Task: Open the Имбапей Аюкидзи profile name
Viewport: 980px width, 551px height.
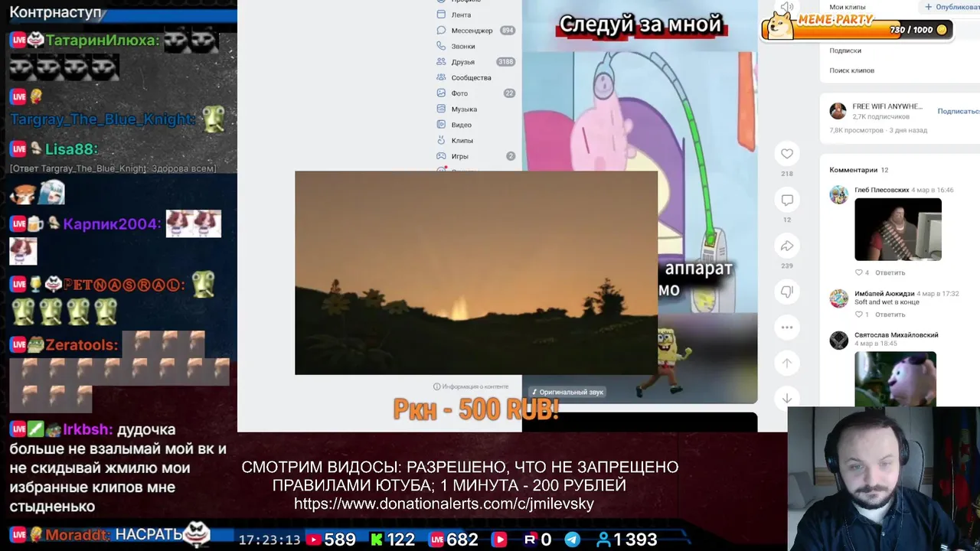Action: (x=884, y=293)
